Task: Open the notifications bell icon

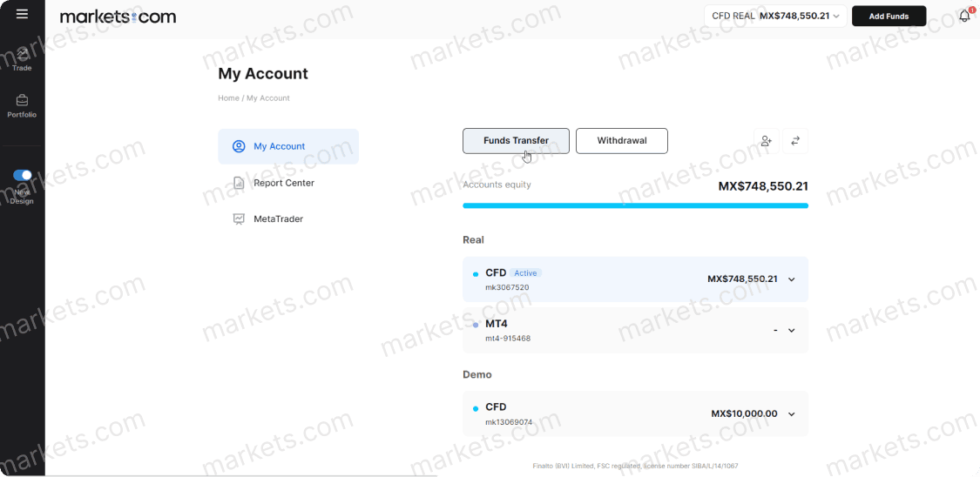Action: pyautogui.click(x=965, y=17)
